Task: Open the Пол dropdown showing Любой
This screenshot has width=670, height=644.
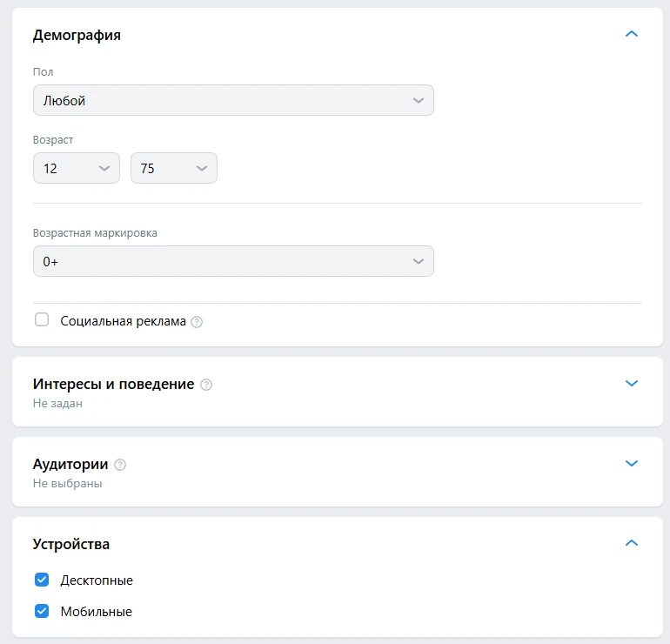Action: [x=233, y=100]
